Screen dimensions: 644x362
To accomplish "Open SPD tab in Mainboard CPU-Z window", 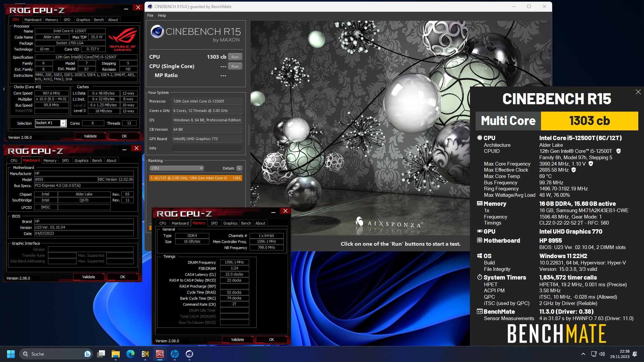I will click(x=65, y=161).
